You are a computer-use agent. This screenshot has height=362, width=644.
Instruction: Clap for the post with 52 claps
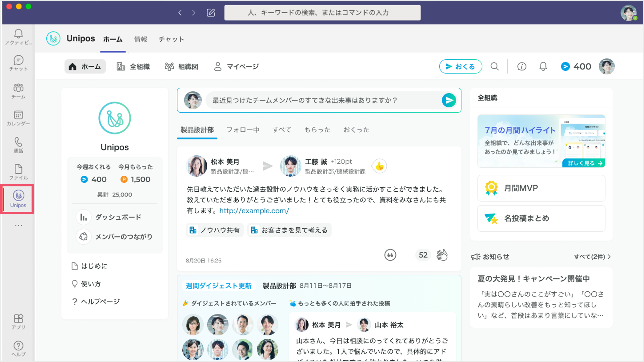click(x=442, y=255)
